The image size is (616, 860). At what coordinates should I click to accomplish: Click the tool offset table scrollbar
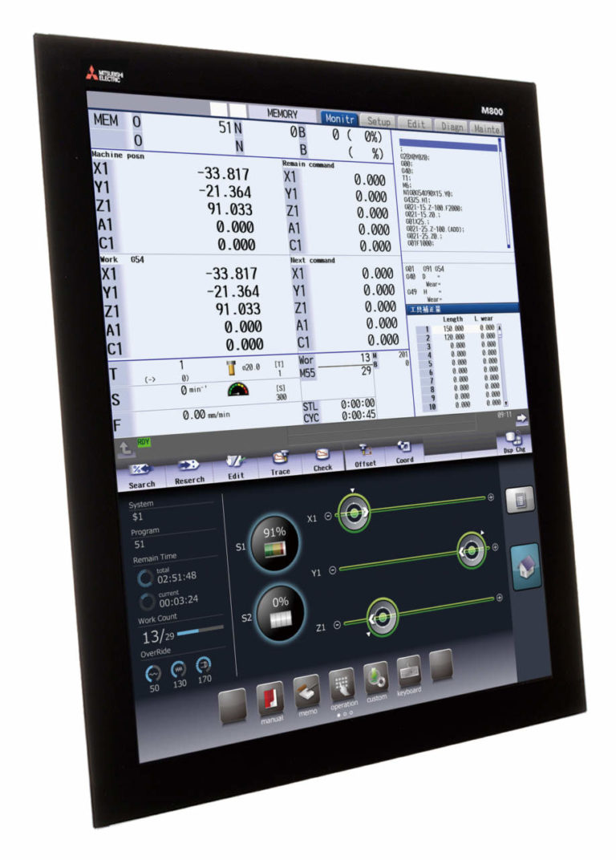[x=500, y=365]
